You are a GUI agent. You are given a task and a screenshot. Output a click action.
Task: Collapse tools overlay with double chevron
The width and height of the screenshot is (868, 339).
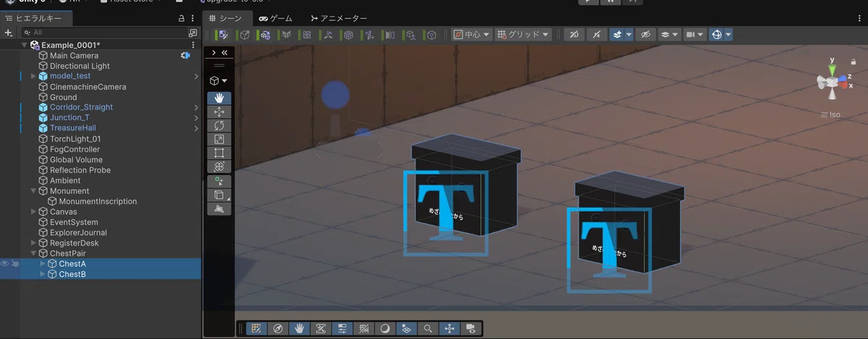tap(224, 53)
